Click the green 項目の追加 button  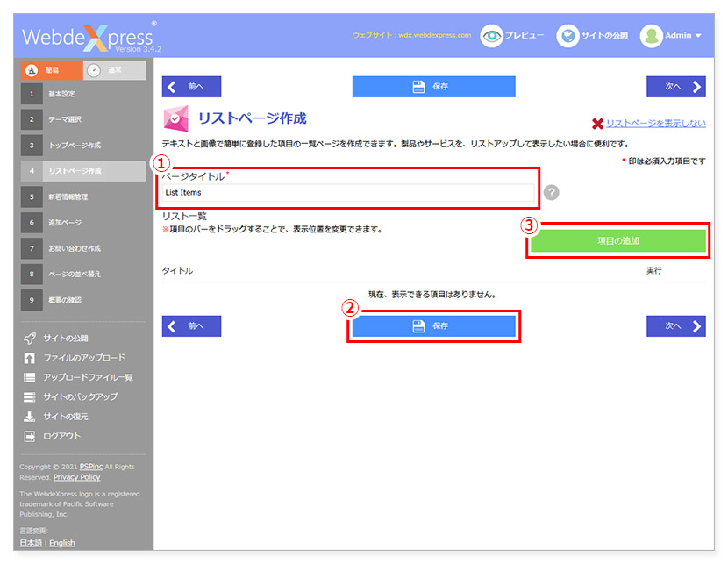618,240
